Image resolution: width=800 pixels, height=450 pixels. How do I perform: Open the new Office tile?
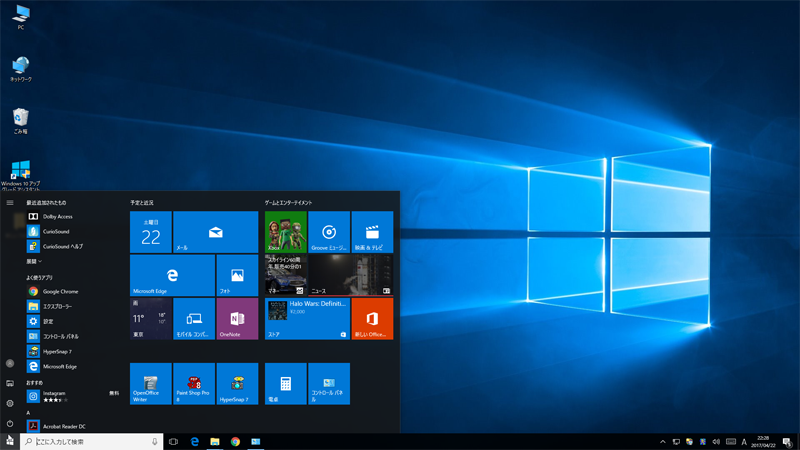(x=372, y=319)
